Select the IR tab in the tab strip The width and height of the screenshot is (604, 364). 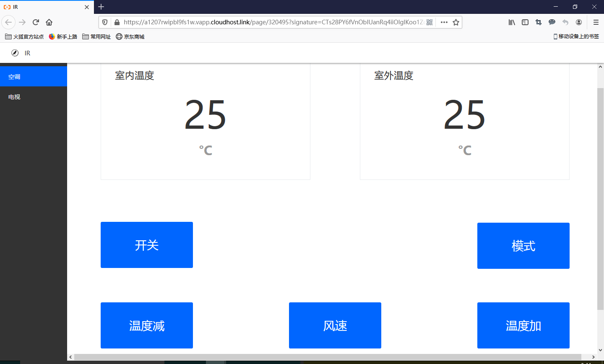tap(46, 7)
